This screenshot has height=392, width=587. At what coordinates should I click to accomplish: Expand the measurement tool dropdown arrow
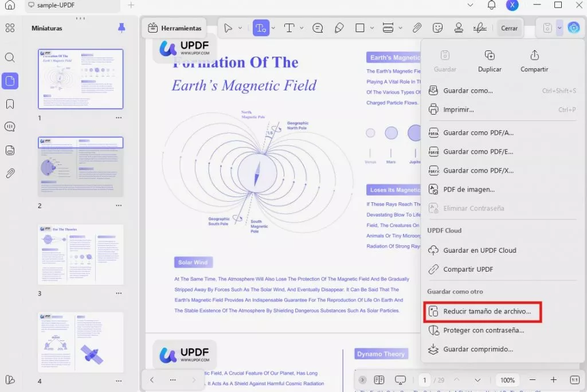[x=400, y=28]
